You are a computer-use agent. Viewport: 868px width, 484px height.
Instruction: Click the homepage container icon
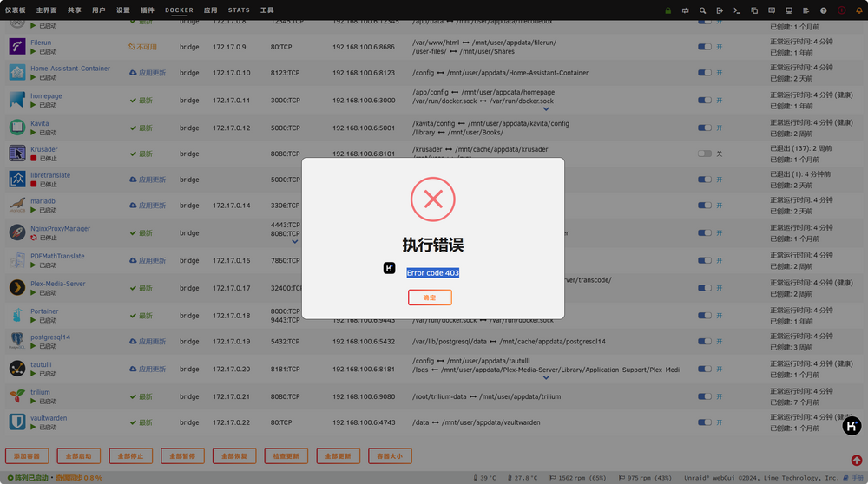click(17, 100)
